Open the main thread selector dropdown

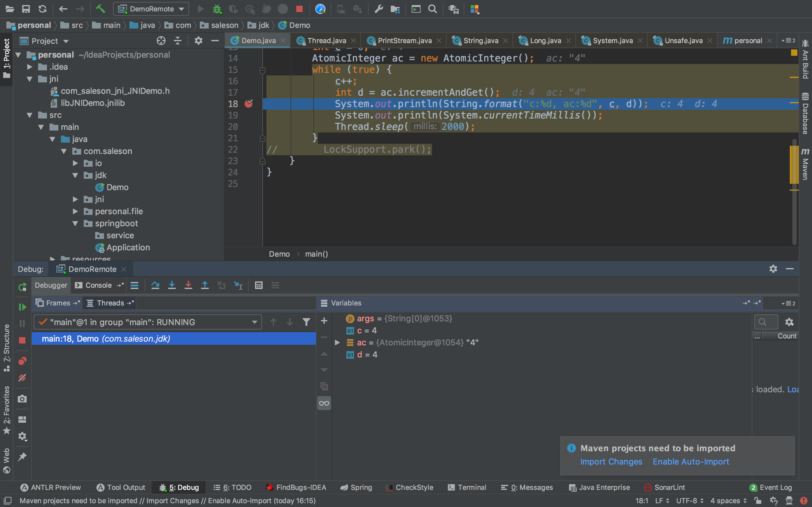click(x=147, y=322)
